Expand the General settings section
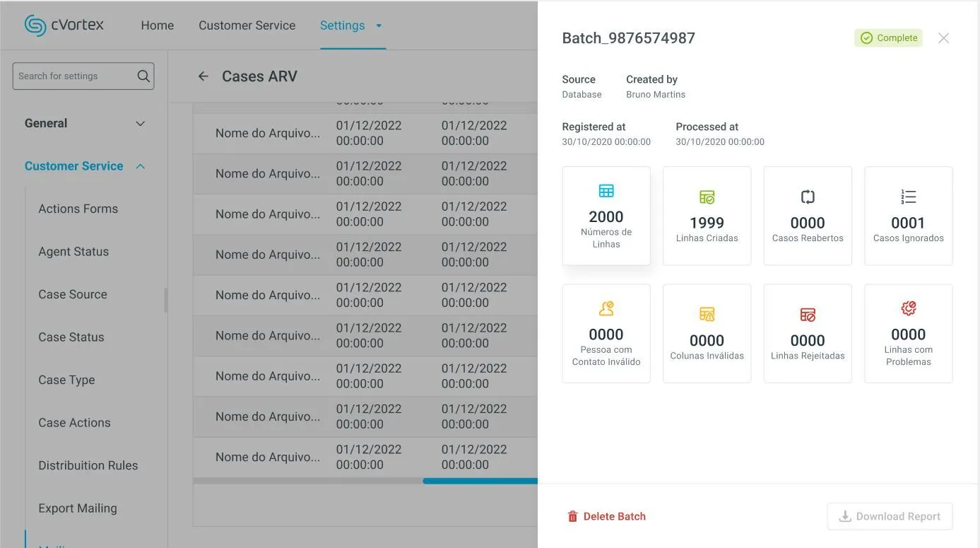 140,124
